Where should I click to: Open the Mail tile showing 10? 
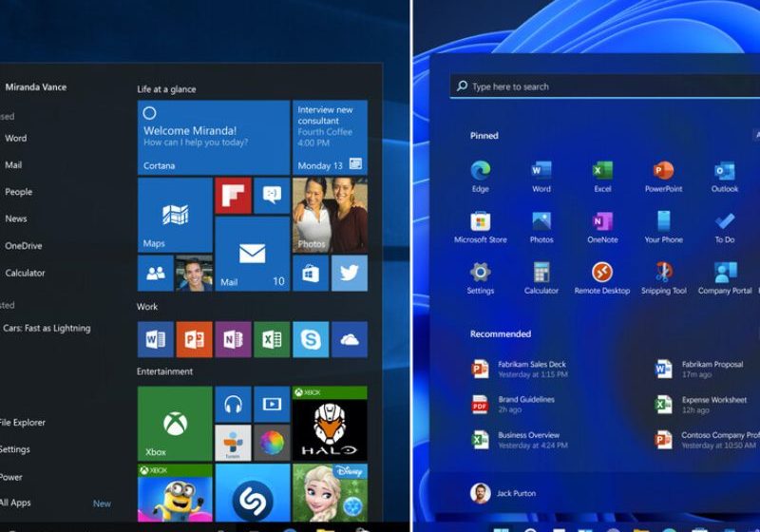pyautogui.click(x=253, y=254)
